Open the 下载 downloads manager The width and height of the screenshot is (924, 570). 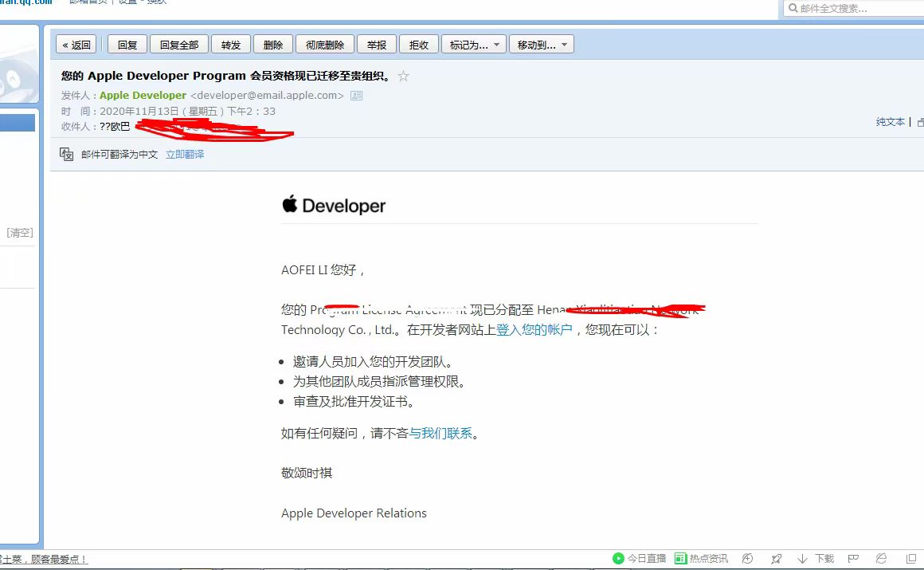816,559
